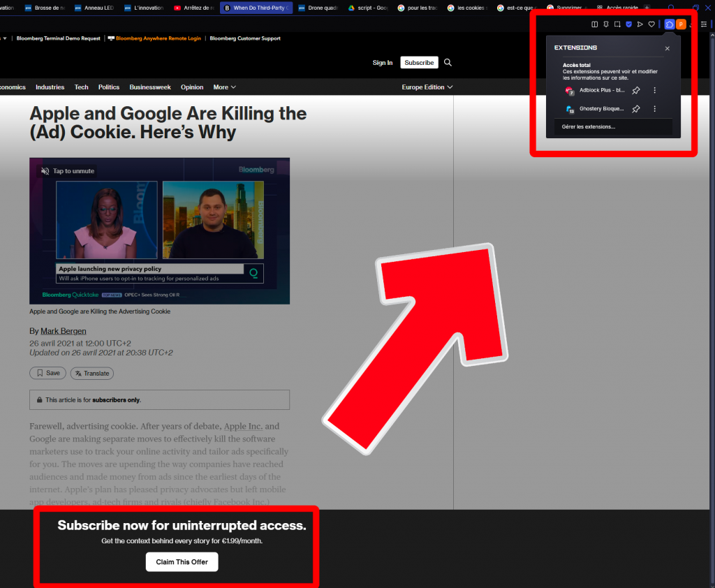Switch to the pour les trac Google tab
Image resolution: width=715 pixels, height=588 pixels.
[418, 8]
